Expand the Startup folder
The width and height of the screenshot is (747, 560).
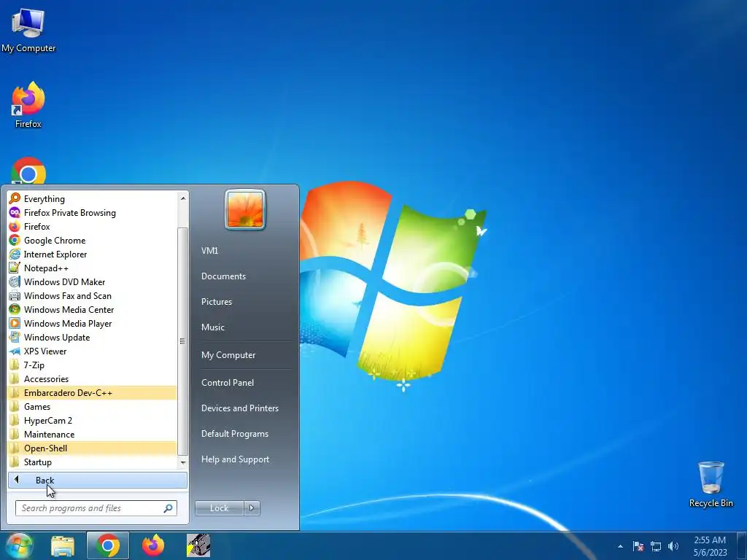tap(92, 462)
